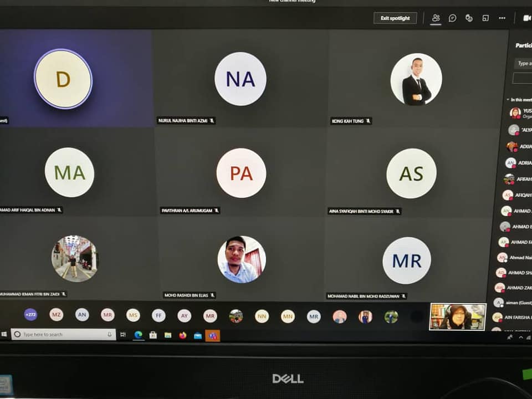Open the meeting chat icon
The width and height of the screenshot is (532, 399).
point(452,18)
